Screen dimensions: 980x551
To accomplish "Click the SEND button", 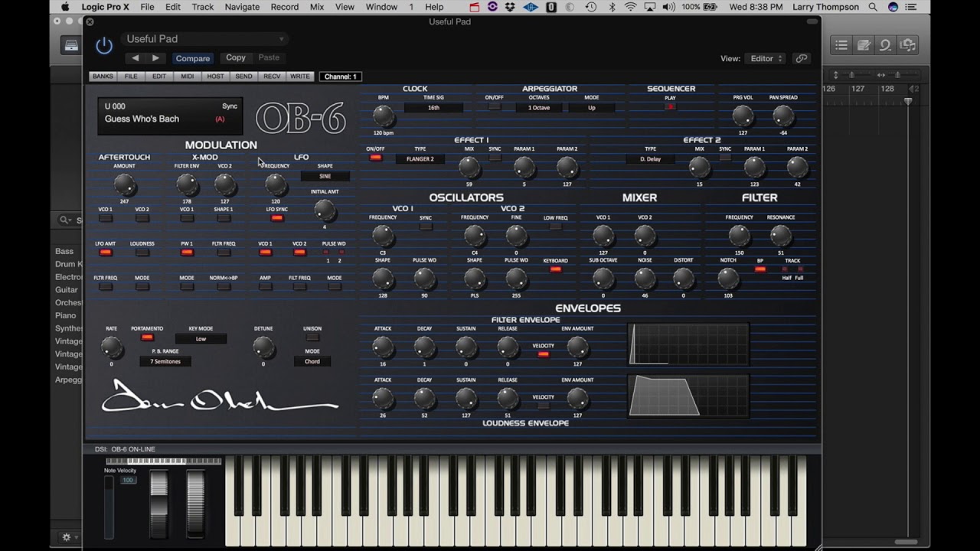I will click(x=243, y=77).
